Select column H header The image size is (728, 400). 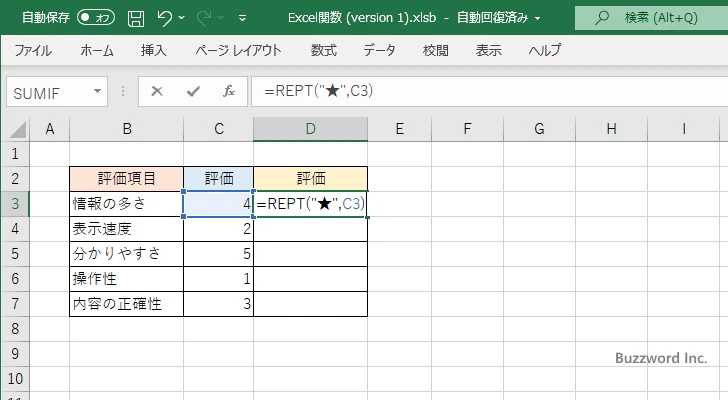[x=611, y=129]
